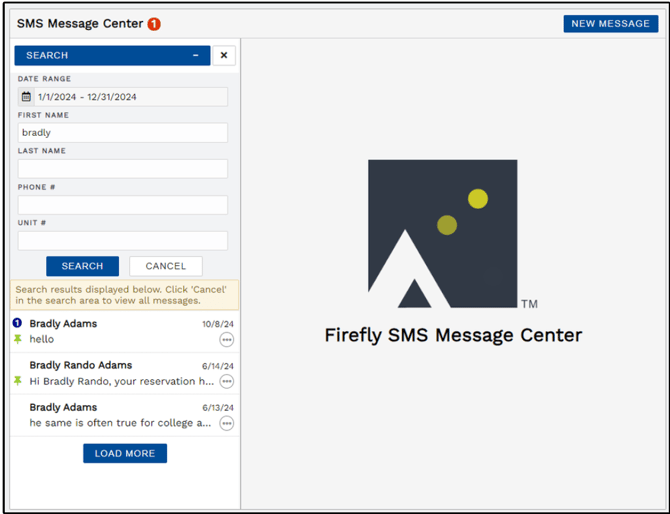Click the unread badge beside Bradly Adams
The width and height of the screenshot is (670, 514).
coord(17,323)
